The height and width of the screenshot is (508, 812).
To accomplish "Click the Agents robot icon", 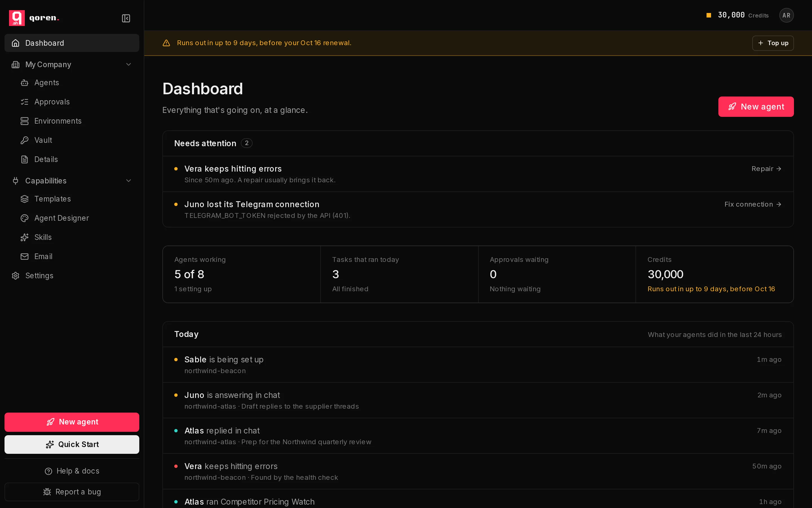I will 25,83.
